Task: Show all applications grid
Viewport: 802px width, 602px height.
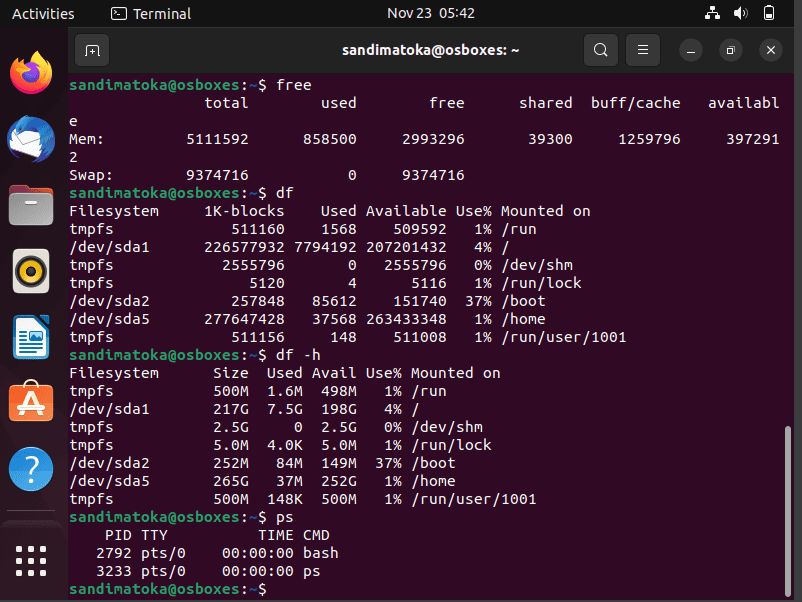Action: [31, 561]
